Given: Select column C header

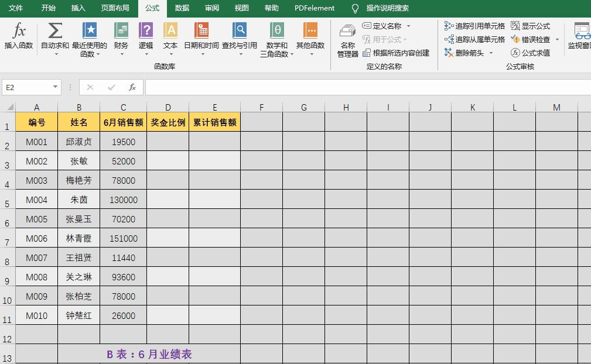Looking at the screenshot, I should point(123,107).
